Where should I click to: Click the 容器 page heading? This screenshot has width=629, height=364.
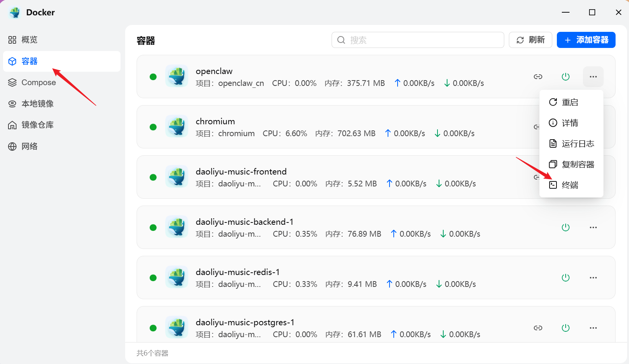click(x=146, y=41)
